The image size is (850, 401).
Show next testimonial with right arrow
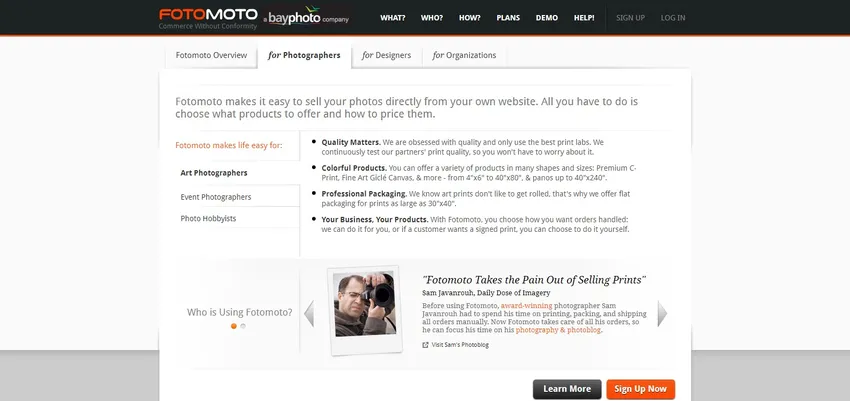662,314
